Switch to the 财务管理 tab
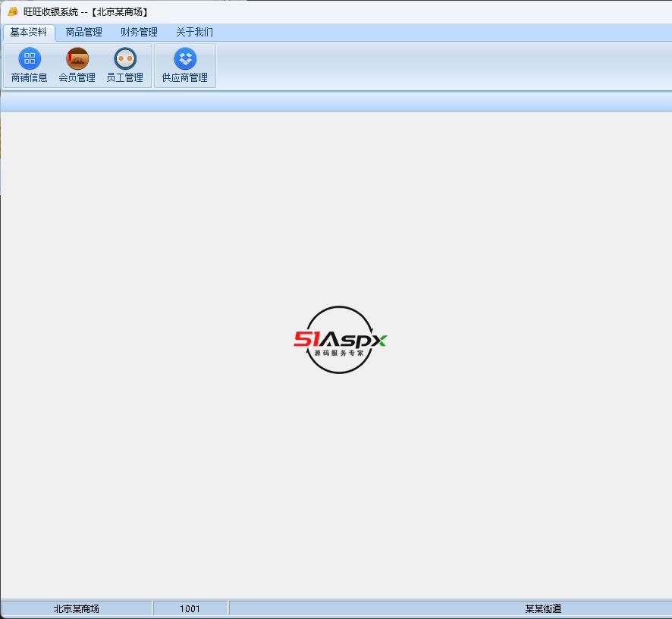 tap(139, 32)
